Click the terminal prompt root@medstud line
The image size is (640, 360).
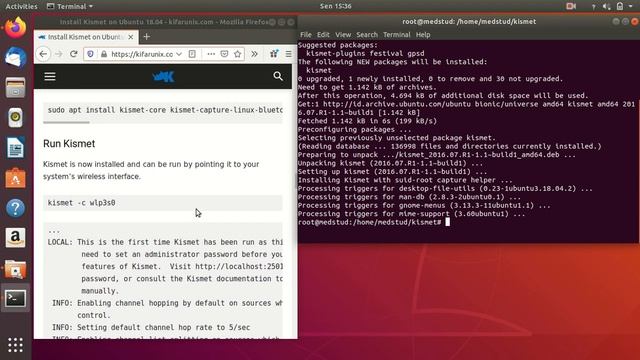[369, 222]
